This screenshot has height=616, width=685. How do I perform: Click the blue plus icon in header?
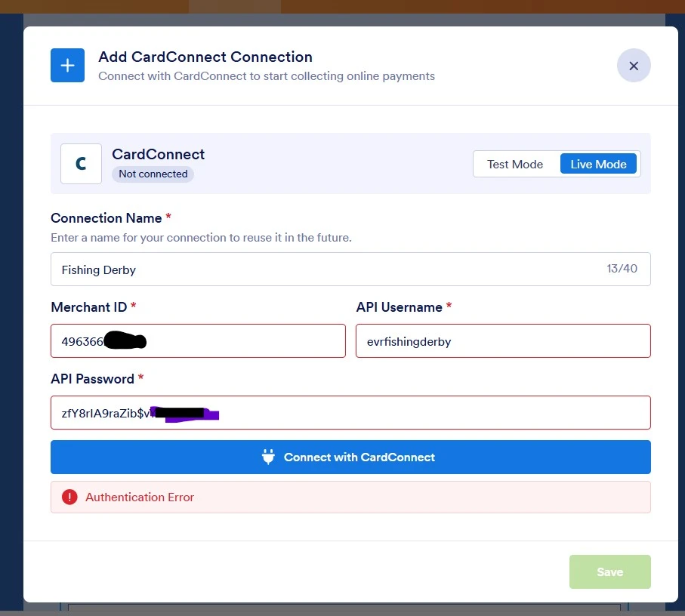[67, 66]
